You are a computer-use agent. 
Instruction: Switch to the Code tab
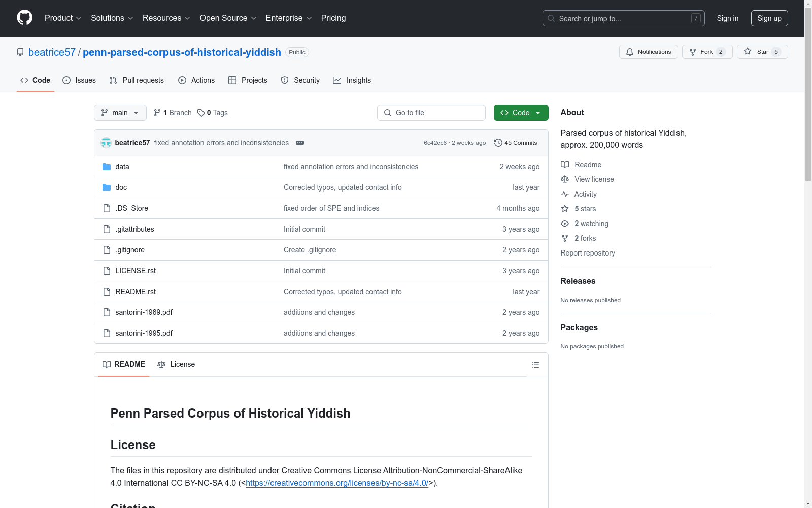tap(36, 80)
